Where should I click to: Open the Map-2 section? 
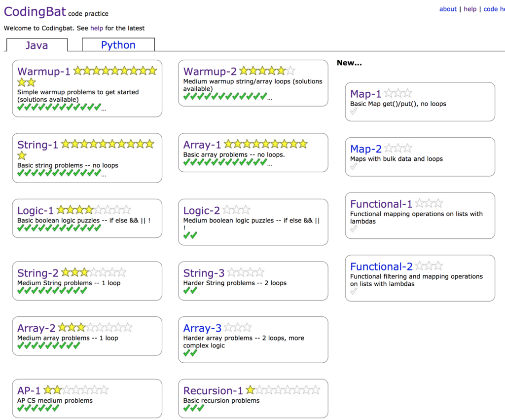point(366,149)
